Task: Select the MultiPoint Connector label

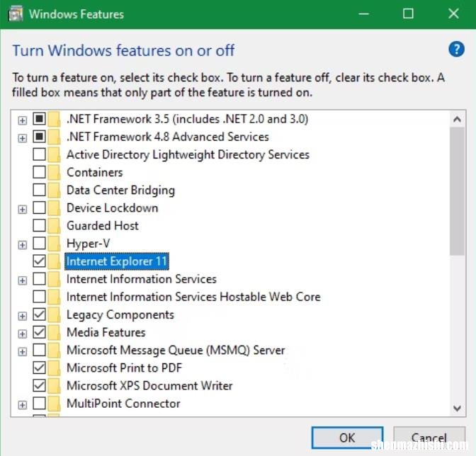Action: click(x=123, y=404)
